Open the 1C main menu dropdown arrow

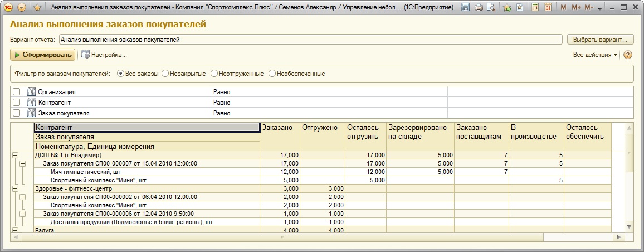point(21,8)
